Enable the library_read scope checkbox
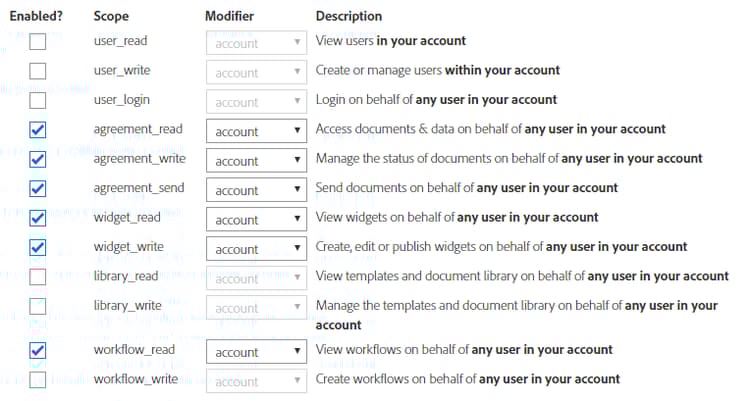Viewport: 750px width, 401px height. [37, 277]
